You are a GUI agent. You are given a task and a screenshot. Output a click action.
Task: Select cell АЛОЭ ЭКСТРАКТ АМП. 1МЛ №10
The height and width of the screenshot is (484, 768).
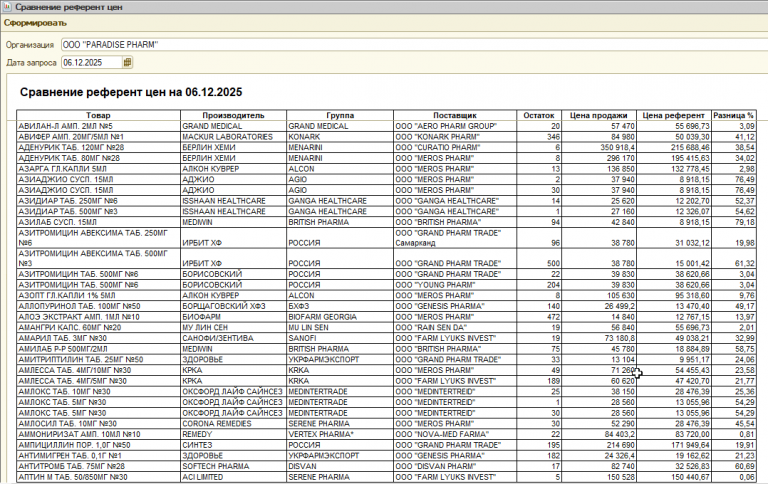(x=98, y=317)
